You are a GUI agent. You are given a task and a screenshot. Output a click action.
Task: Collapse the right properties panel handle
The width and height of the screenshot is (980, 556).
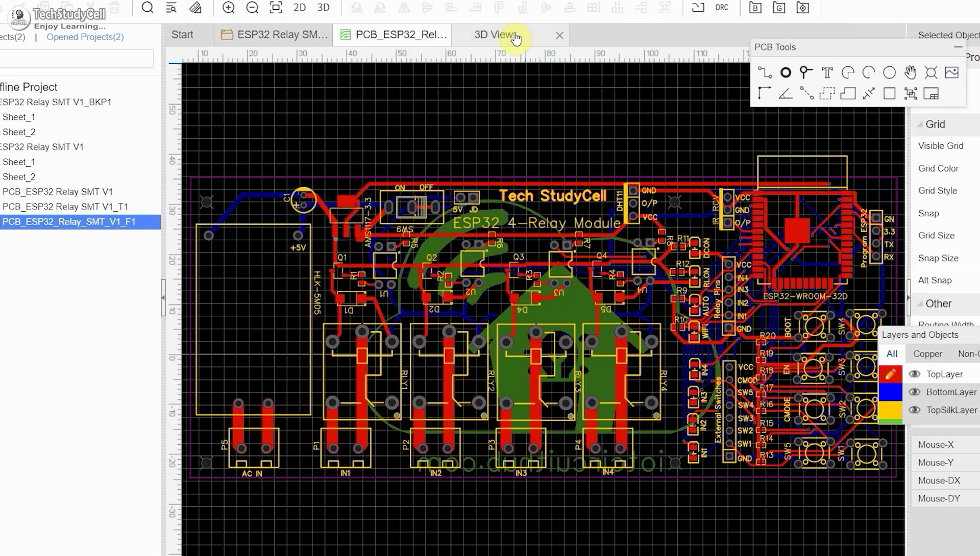tap(908, 297)
